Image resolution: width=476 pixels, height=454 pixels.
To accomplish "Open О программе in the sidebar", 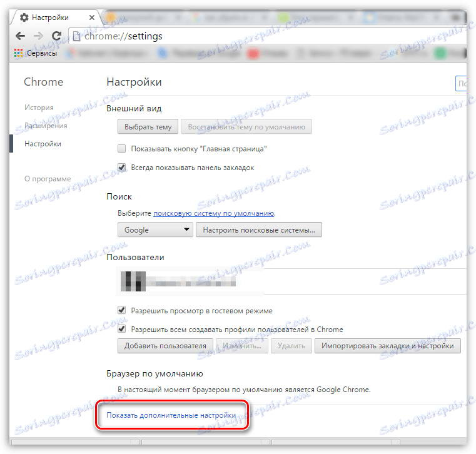I will coord(48,179).
